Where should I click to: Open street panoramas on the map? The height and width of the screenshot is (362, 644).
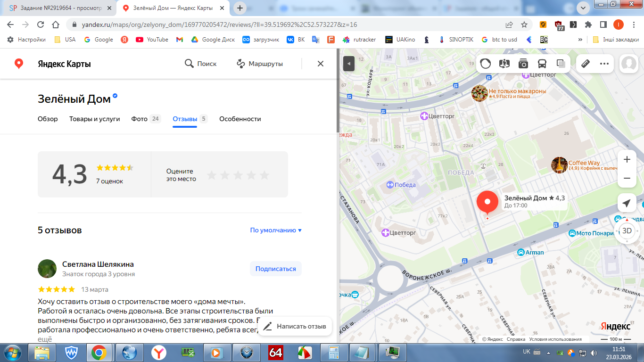[x=504, y=64]
